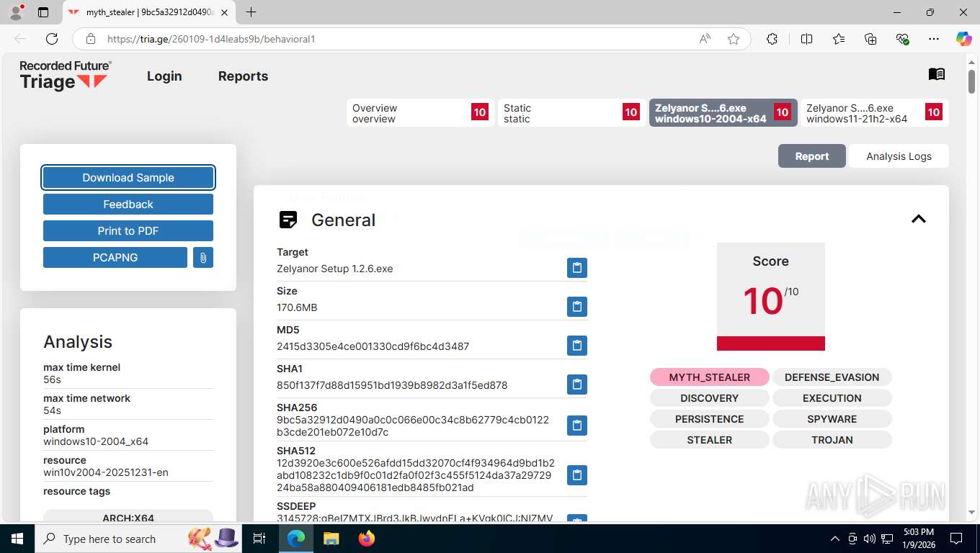
Task: Click the SPYWARE tag
Action: 832,419
